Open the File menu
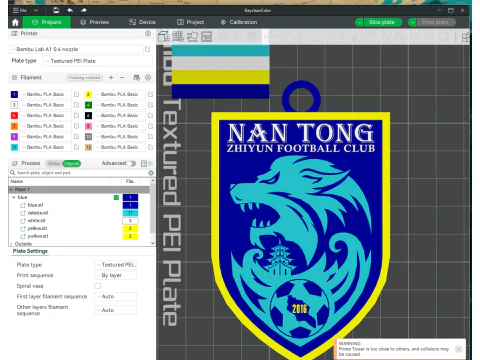This screenshot has height=360, width=480. tap(20, 10)
